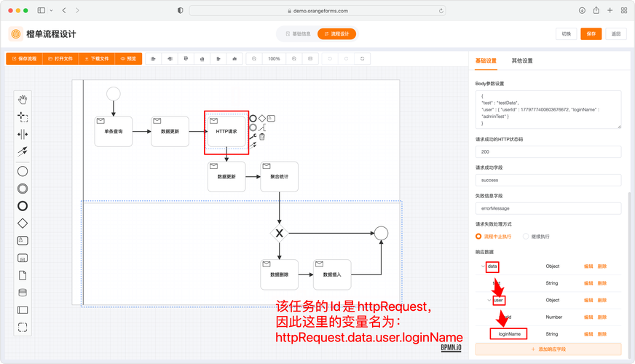Click the HTTP status code 200 field

(x=548, y=152)
